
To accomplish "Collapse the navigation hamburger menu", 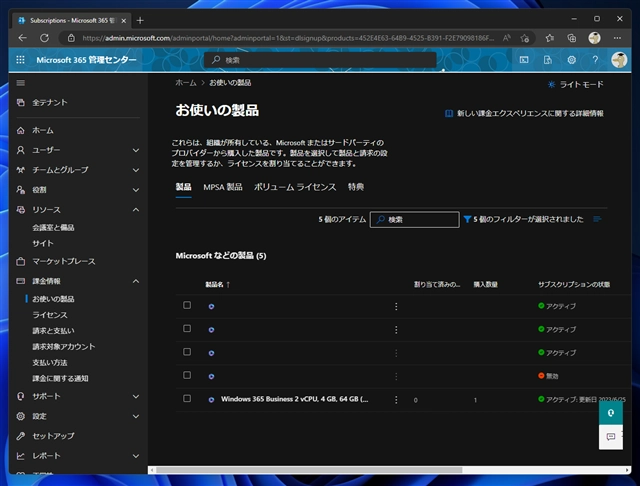I will coord(20,83).
